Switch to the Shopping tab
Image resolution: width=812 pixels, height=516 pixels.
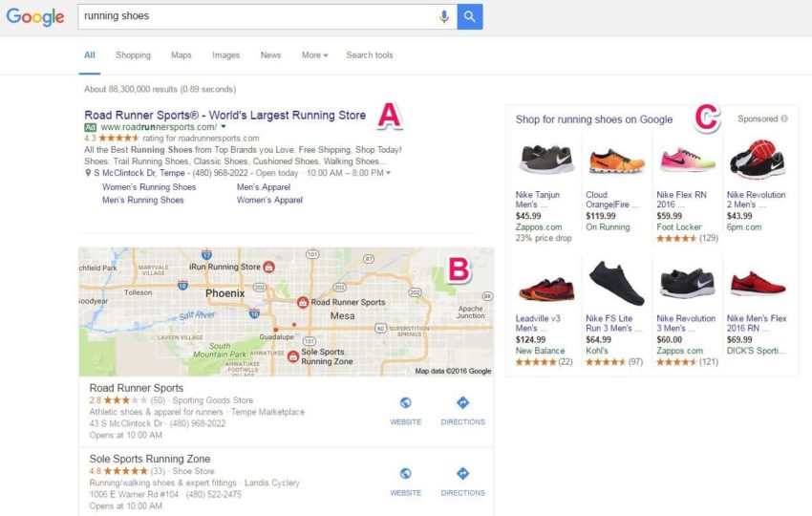pos(133,54)
